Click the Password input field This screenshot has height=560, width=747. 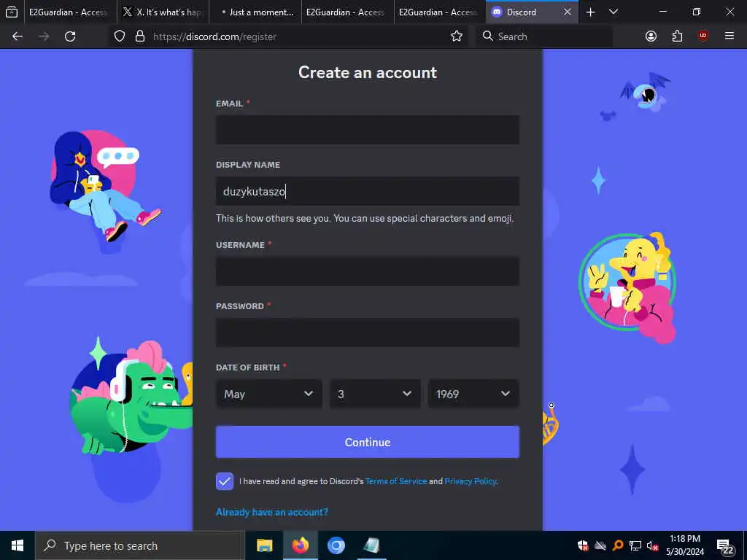tap(368, 332)
